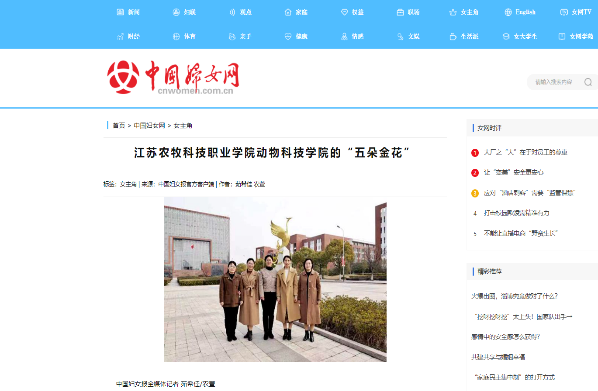Image resolution: width=598 pixels, height=391 pixels.
Task: Open the sidebar commentary ranked number 1
Action: [x=525, y=152]
